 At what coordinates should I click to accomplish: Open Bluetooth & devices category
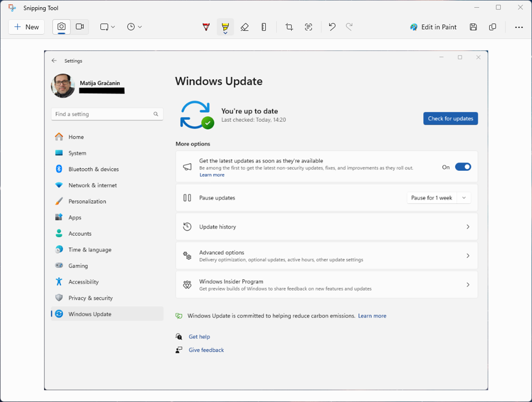(x=107, y=169)
